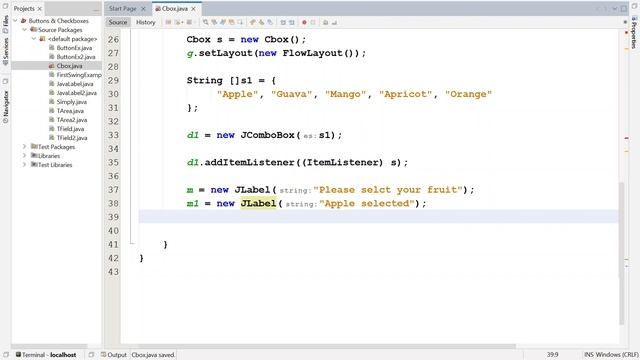Open the Services side tab

[x=5, y=52]
